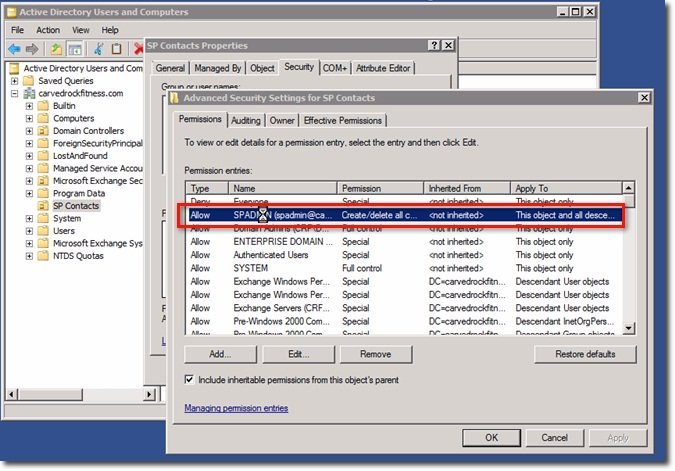Click the SP Contacts OU icon
675x471 pixels.
click(43, 206)
